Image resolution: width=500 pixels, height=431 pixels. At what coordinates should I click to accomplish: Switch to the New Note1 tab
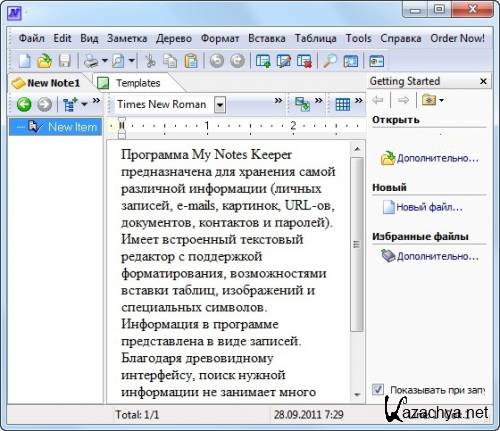point(47,83)
